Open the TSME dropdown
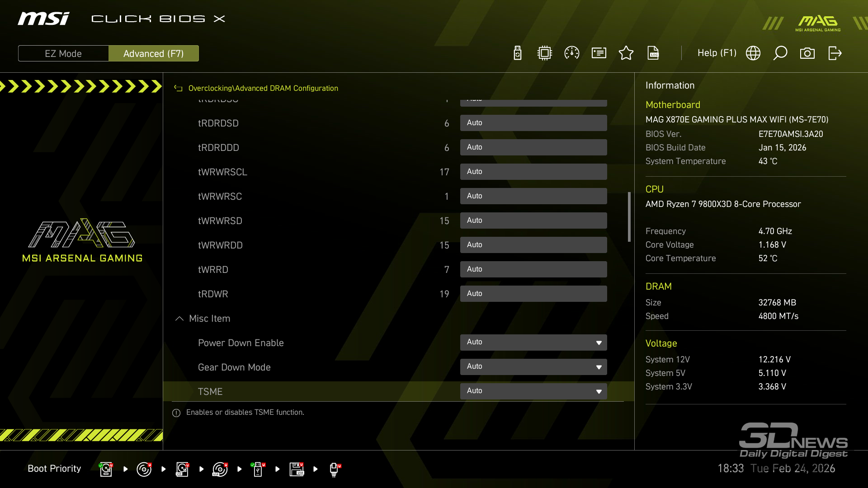The image size is (868, 488). click(533, 391)
